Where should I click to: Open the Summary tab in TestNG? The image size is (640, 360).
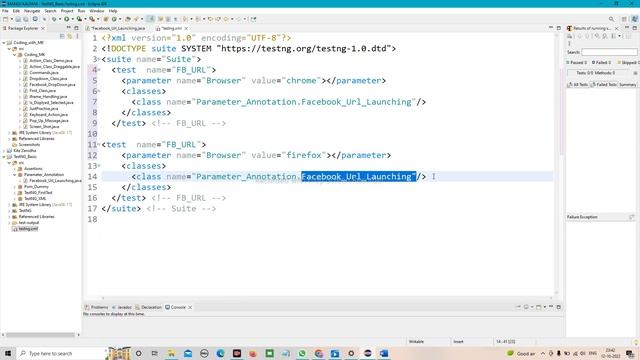click(x=627, y=84)
